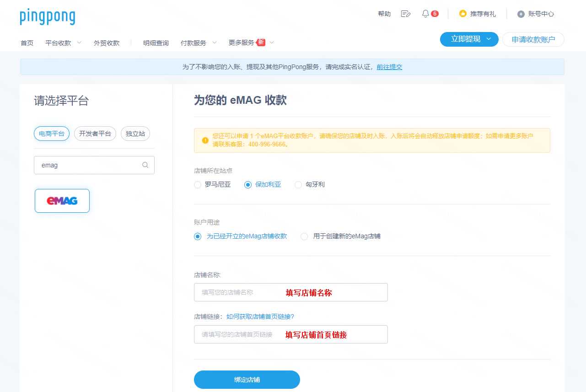
Task: Expand the 付款服务 menu chevron
Action: (214, 43)
